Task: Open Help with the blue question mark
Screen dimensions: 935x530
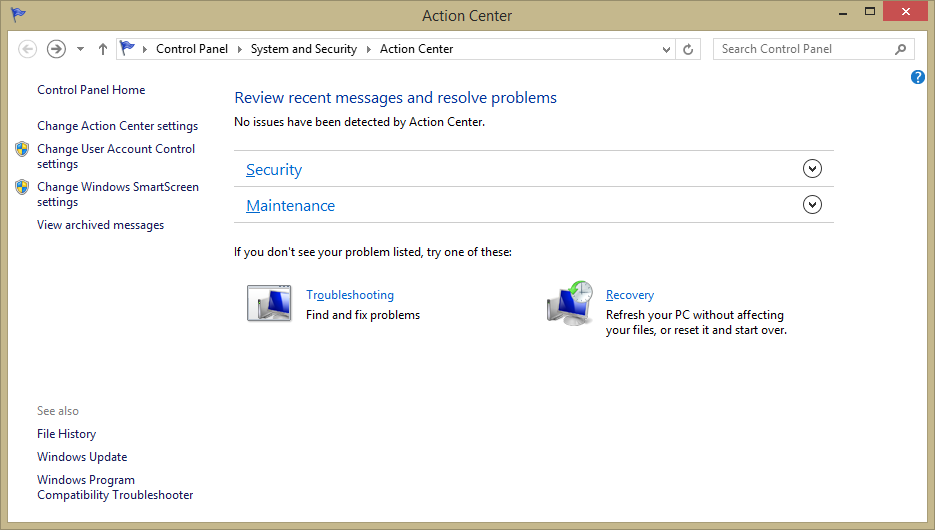Action: click(x=918, y=77)
